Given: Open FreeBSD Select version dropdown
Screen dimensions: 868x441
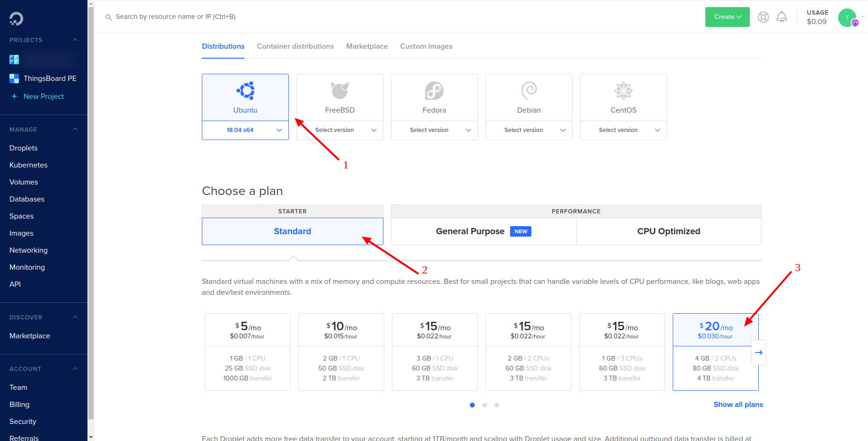Looking at the screenshot, I should (x=340, y=130).
